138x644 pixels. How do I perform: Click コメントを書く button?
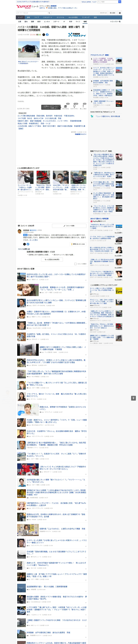point(69,226)
